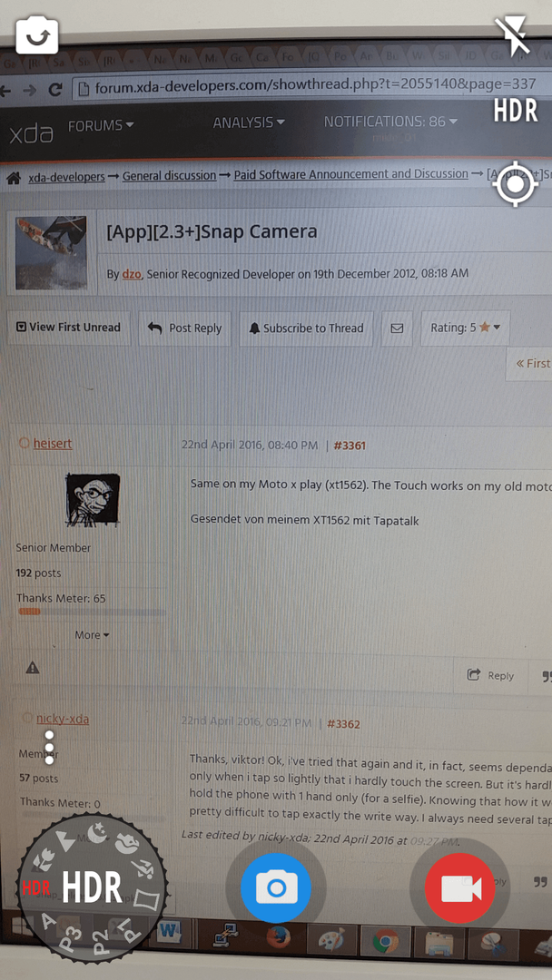552x980 pixels.
Task: Open Paid Software Announcement and Discussion link
Action: coord(350,173)
